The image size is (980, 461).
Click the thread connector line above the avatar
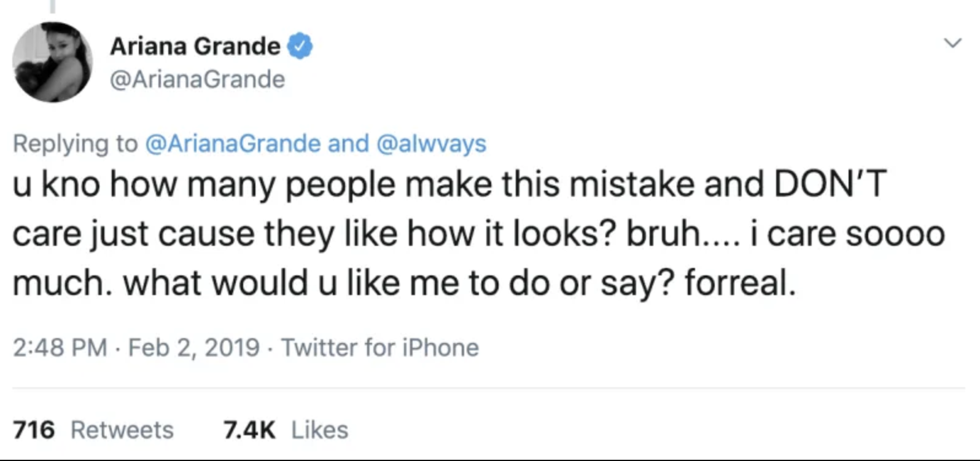tap(52, 5)
